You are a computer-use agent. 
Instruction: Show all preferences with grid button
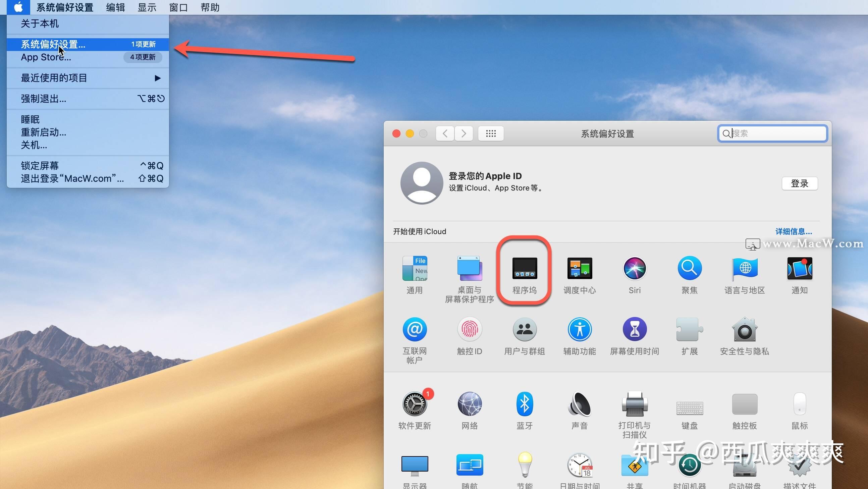[491, 133]
